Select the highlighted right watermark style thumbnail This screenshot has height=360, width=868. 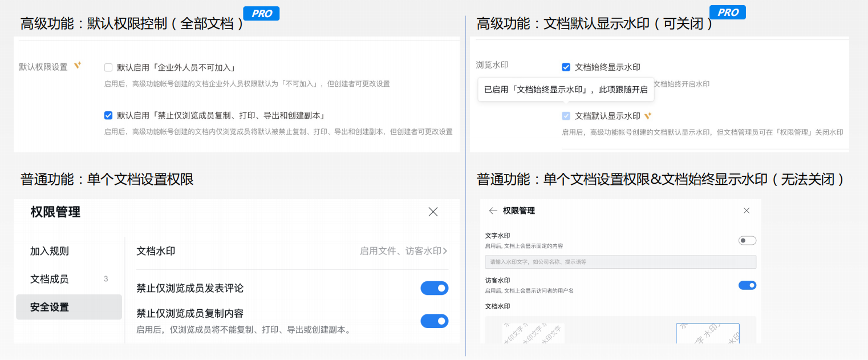[x=708, y=333]
